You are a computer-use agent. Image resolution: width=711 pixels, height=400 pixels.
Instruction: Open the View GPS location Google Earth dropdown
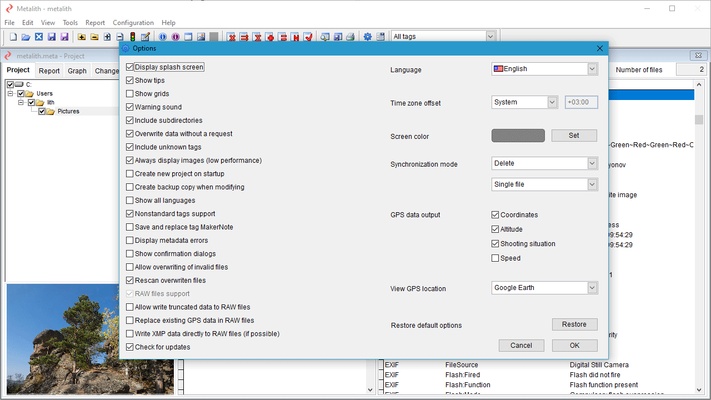pos(545,288)
